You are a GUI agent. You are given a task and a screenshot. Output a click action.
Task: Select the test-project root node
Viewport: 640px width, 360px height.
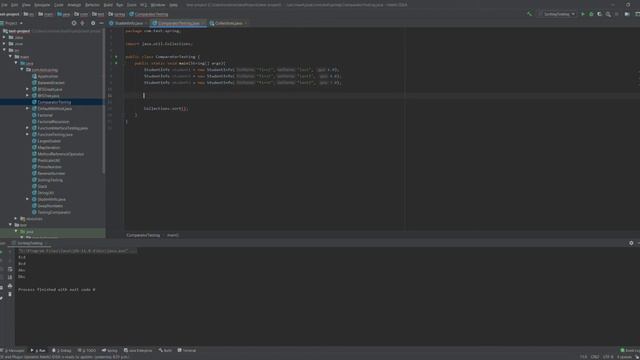pyautogui.click(x=19, y=31)
